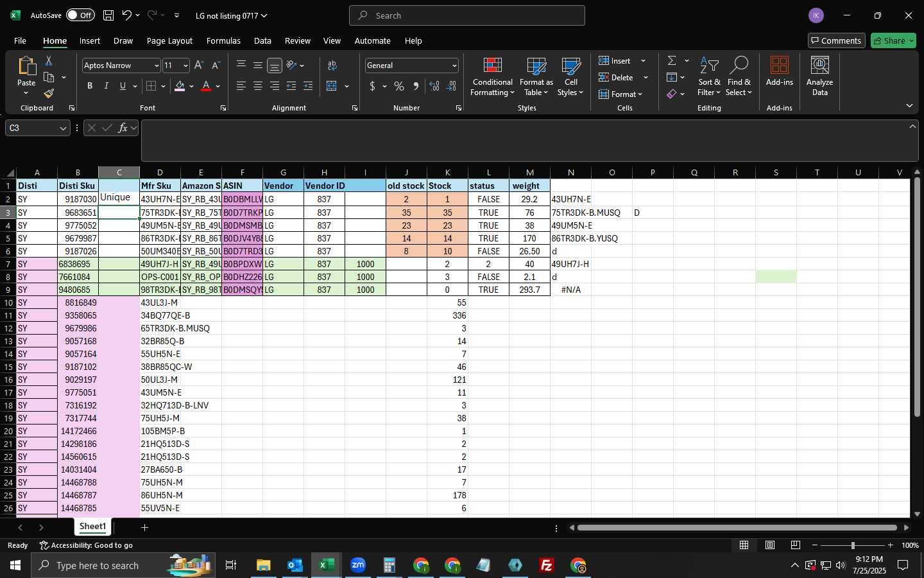Screen dimensions: 924x578
Task: Open the File menu
Action: 21,40
